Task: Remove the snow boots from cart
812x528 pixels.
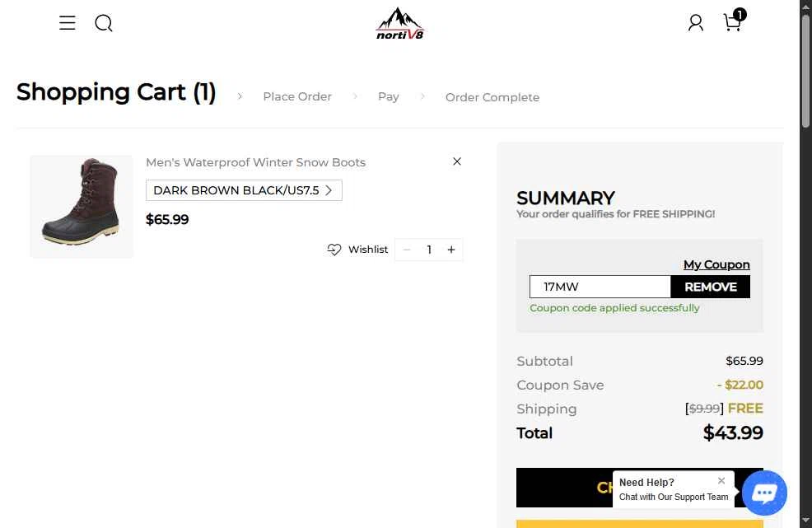Action: click(x=457, y=161)
